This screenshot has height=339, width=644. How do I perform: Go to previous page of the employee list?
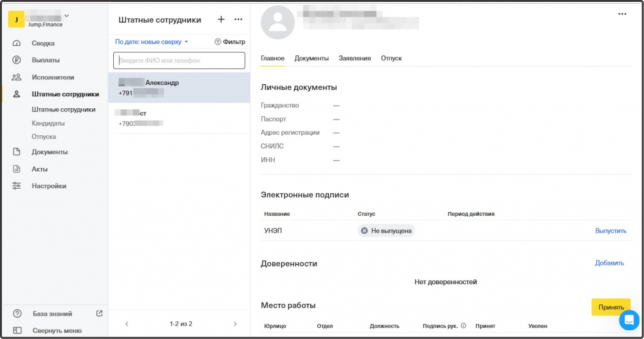(126, 324)
